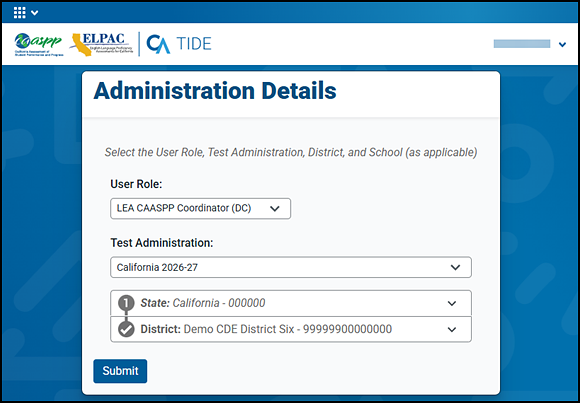Click the 'User Role:' label

136,184
